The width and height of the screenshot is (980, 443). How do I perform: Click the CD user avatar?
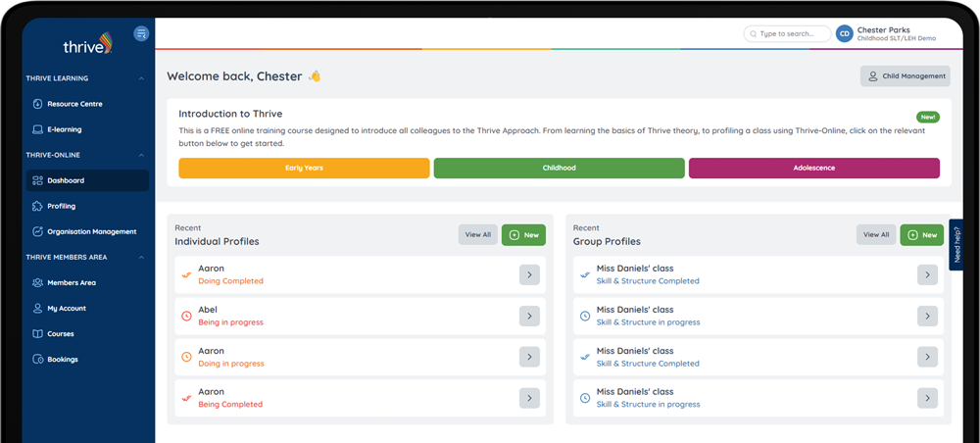click(845, 33)
